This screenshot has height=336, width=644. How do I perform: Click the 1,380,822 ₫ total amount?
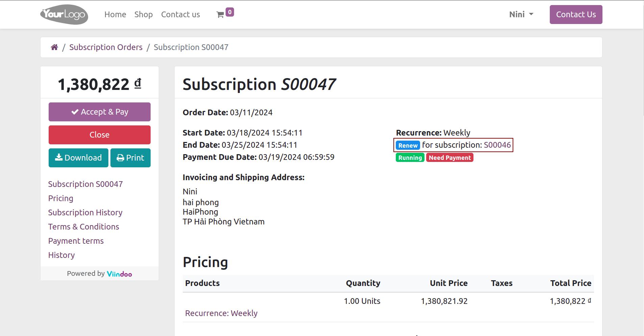click(x=100, y=84)
